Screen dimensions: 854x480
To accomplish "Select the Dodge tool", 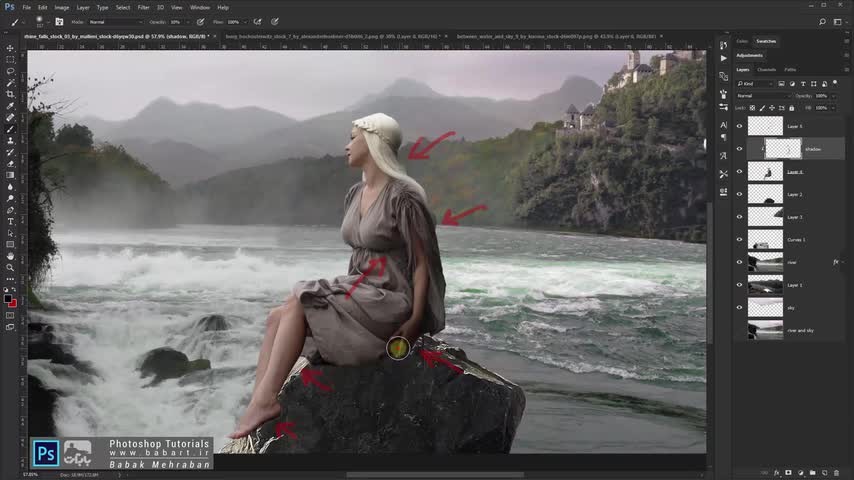I will click(10, 198).
